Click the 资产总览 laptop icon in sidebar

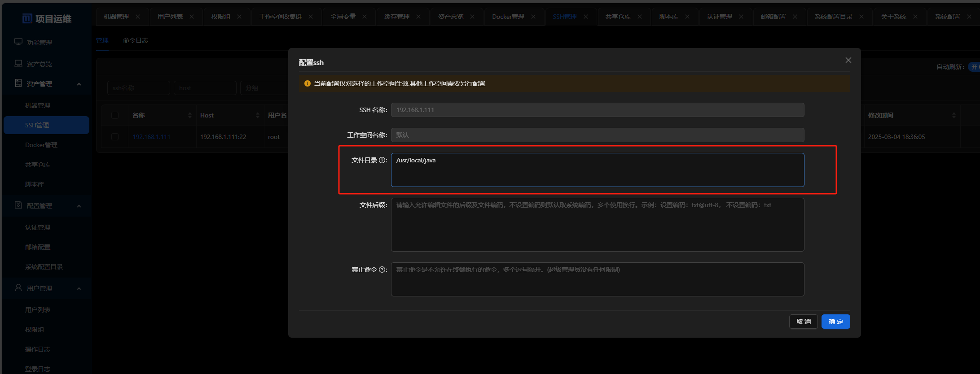pos(18,64)
